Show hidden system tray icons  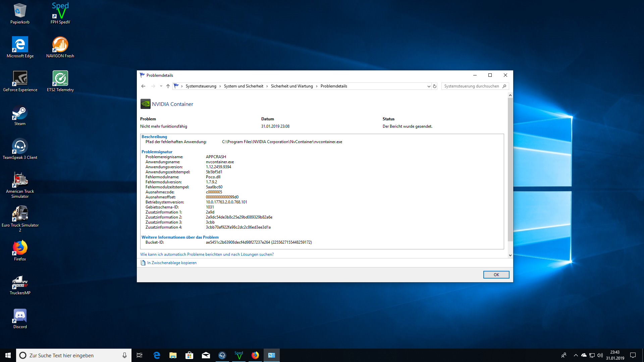[576, 355]
